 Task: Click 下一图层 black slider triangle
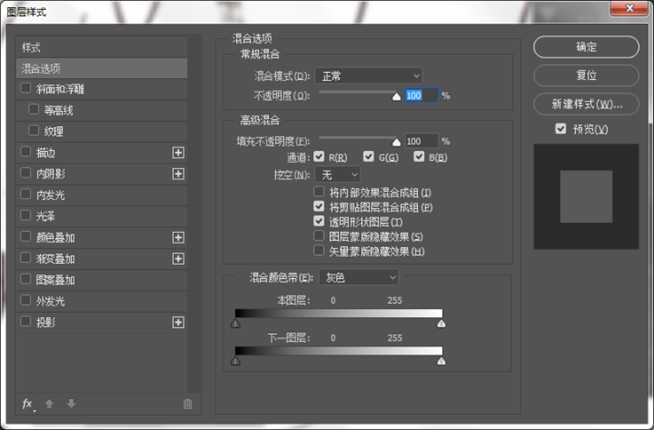(236, 362)
